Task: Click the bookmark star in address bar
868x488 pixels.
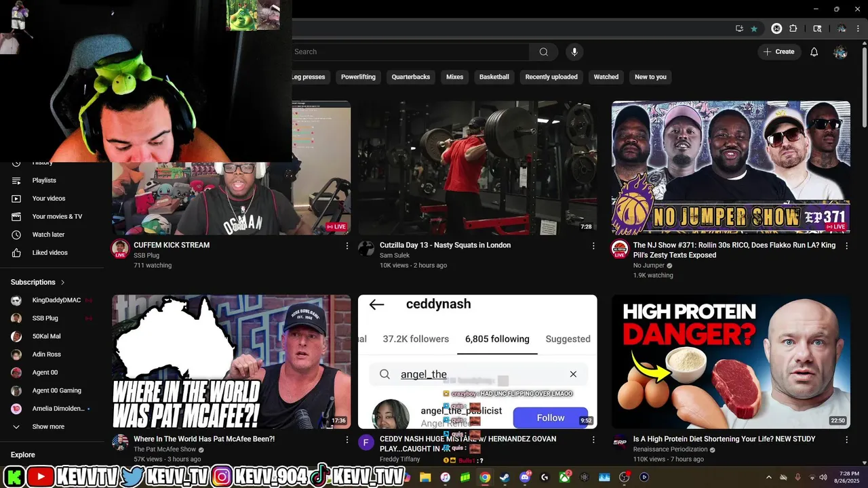Action: (754, 28)
